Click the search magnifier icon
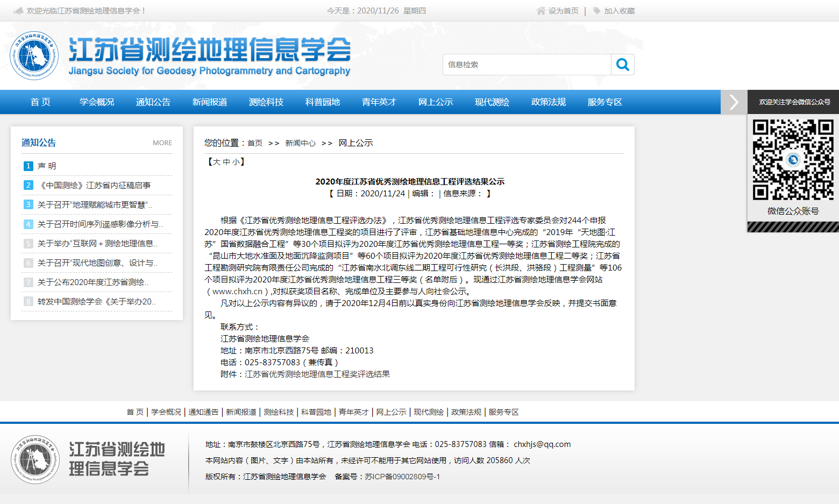The width and height of the screenshot is (839, 504). click(x=623, y=65)
